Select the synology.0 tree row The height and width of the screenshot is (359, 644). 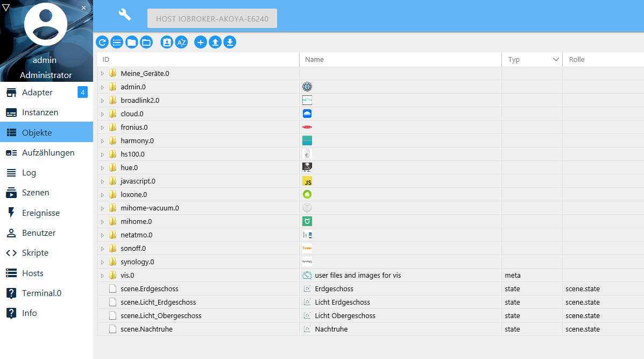pyautogui.click(x=371, y=262)
